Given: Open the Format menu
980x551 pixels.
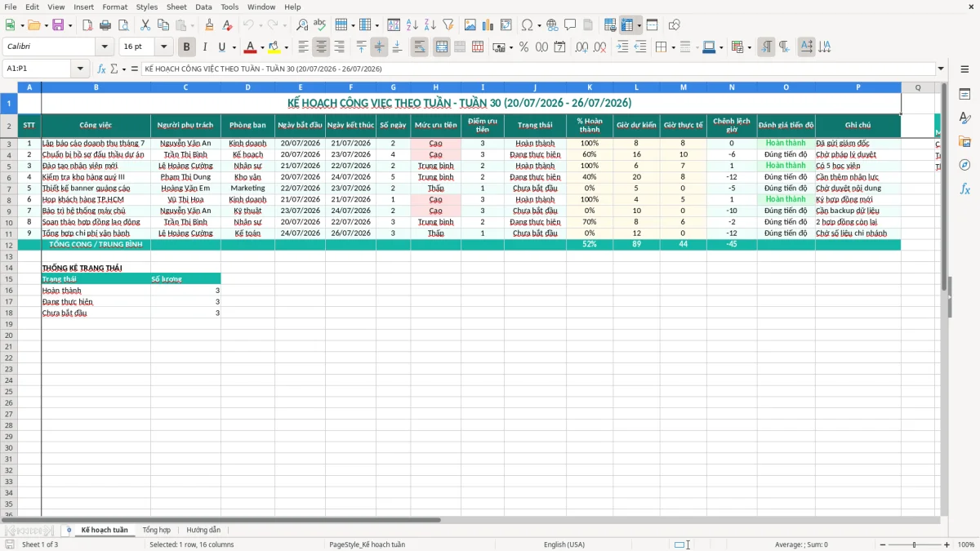Looking at the screenshot, I should (x=114, y=7).
